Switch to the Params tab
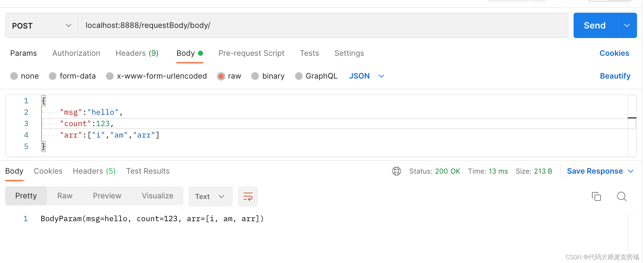 click(23, 53)
